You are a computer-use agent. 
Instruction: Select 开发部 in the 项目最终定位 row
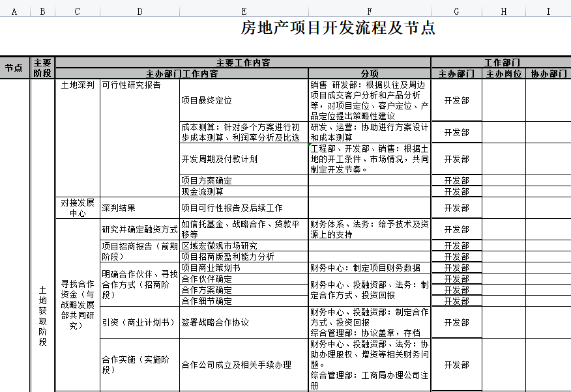457,100
